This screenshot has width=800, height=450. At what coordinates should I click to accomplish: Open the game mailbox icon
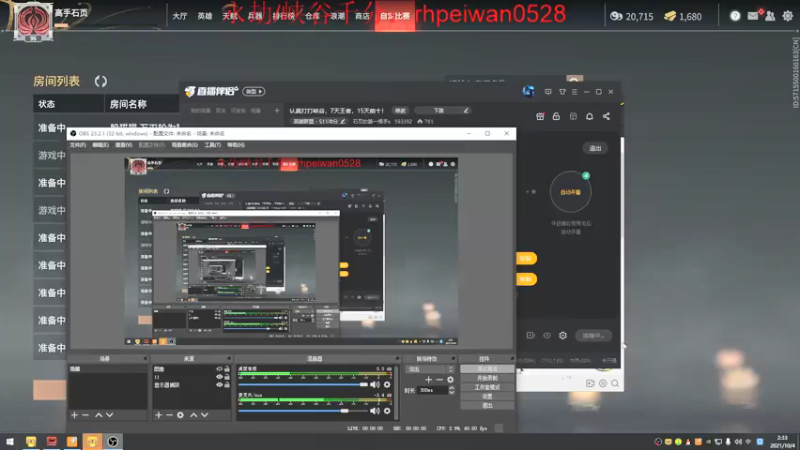click(753, 16)
